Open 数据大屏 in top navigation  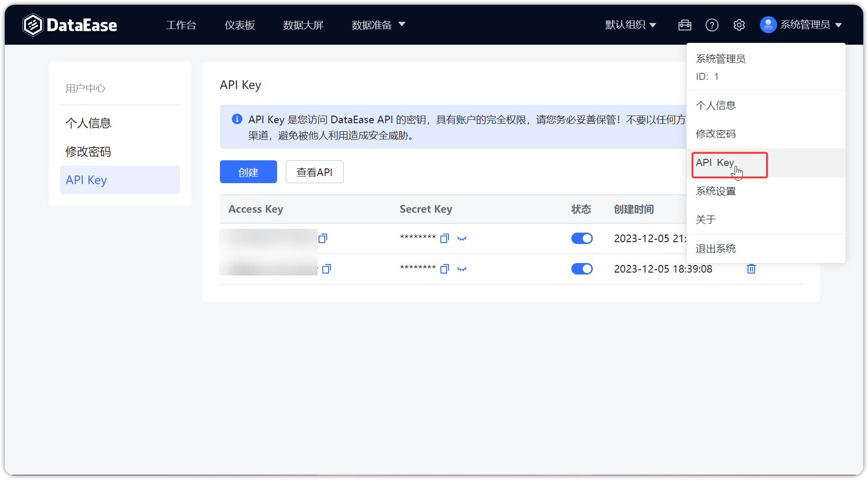pyautogui.click(x=303, y=25)
